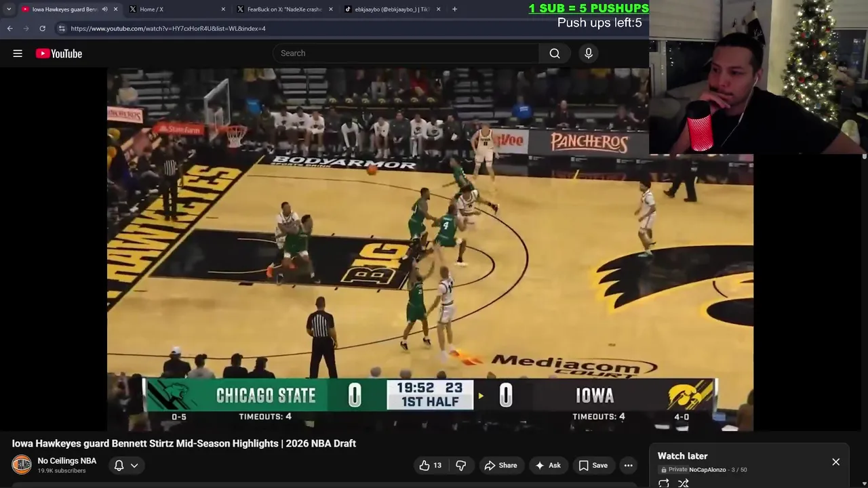Open site information icon in address bar

point(62,28)
